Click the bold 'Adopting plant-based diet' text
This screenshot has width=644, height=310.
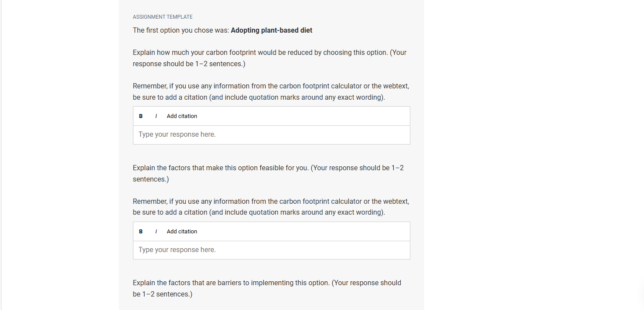click(272, 30)
